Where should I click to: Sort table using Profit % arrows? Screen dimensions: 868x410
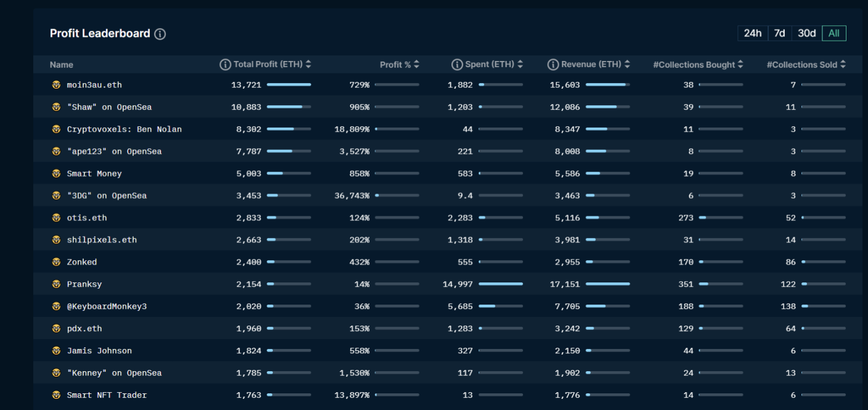click(416, 65)
